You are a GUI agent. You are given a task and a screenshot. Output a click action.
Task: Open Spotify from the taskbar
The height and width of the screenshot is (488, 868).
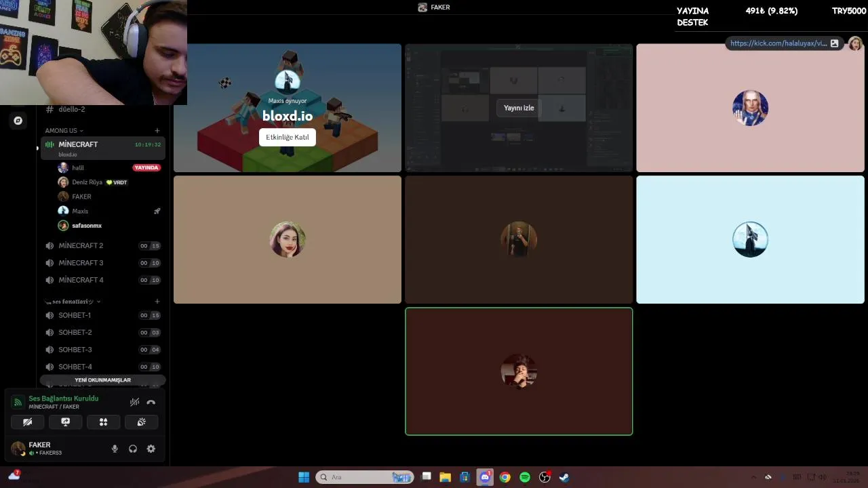(x=524, y=477)
